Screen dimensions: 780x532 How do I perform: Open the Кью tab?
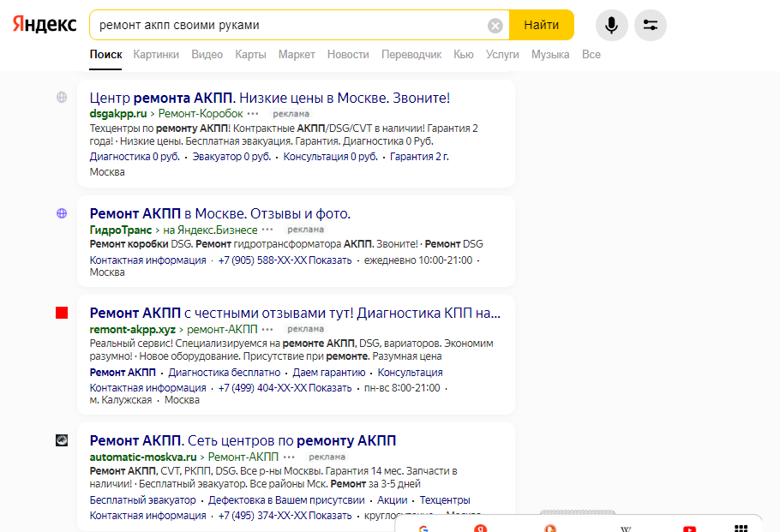pyautogui.click(x=464, y=55)
